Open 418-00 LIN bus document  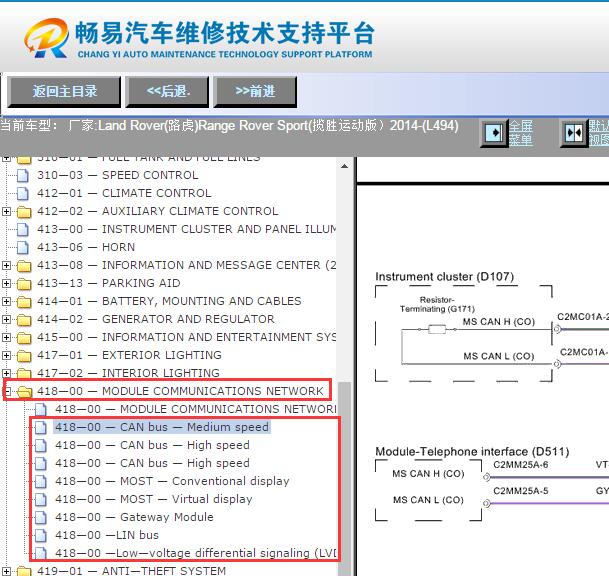coord(107,535)
